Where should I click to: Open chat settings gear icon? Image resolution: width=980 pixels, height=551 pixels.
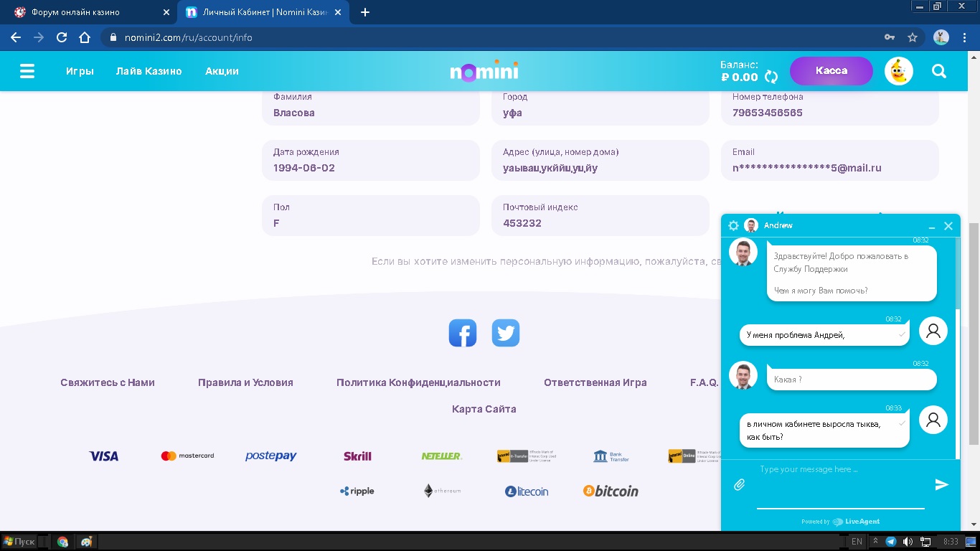point(733,225)
